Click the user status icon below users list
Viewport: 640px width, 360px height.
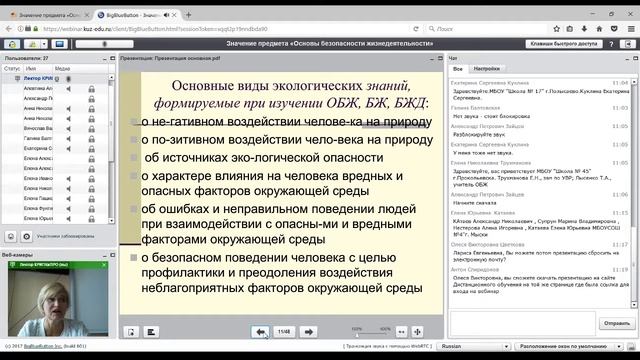click(x=11, y=236)
